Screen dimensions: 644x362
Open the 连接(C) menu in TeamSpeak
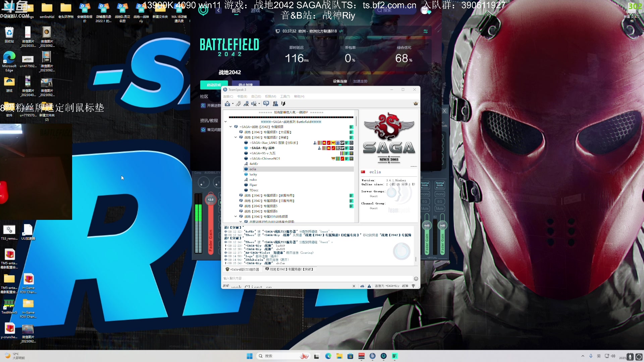[228, 97]
